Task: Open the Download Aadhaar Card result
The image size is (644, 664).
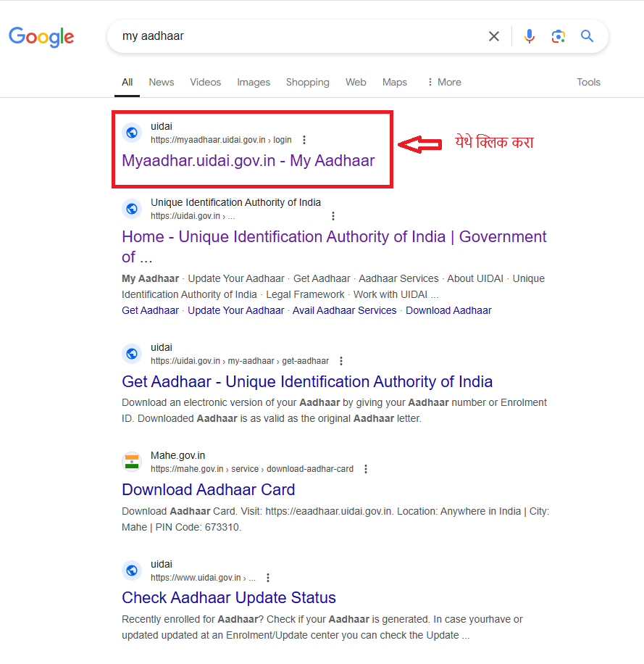Action: [x=208, y=489]
